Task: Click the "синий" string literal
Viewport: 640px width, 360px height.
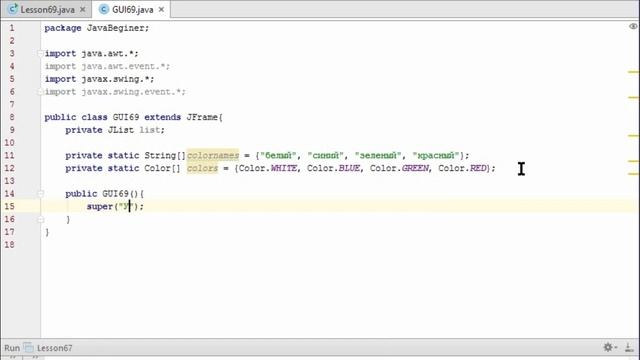Action: [325, 156]
